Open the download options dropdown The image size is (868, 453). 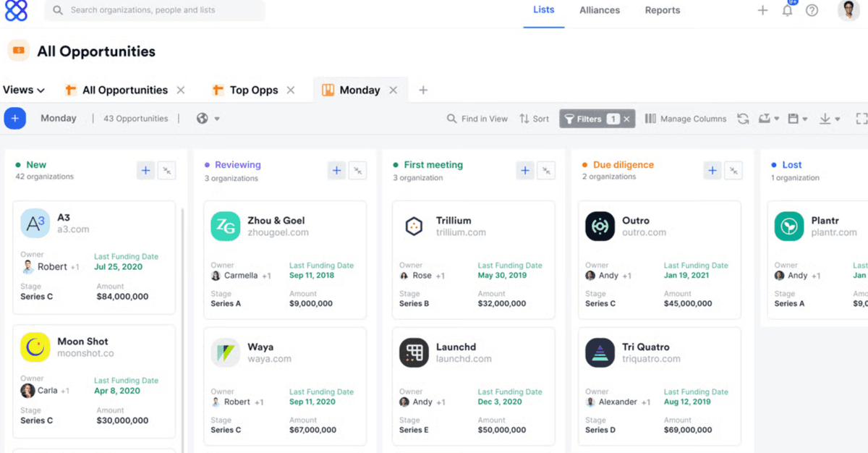click(x=829, y=119)
